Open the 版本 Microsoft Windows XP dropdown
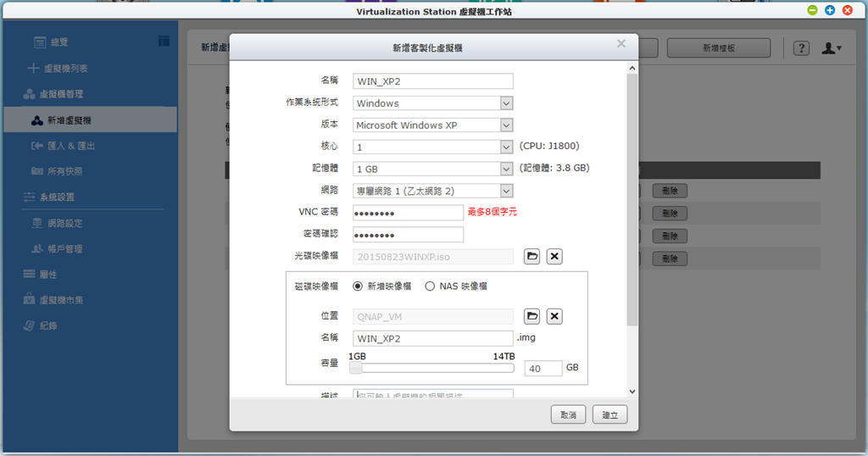868x456 pixels. (433, 125)
